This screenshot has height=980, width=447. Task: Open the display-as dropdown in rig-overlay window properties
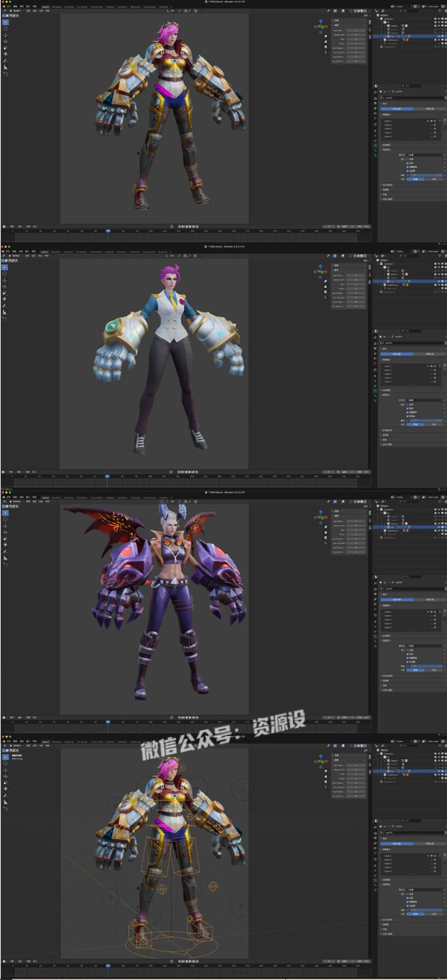coord(424,890)
